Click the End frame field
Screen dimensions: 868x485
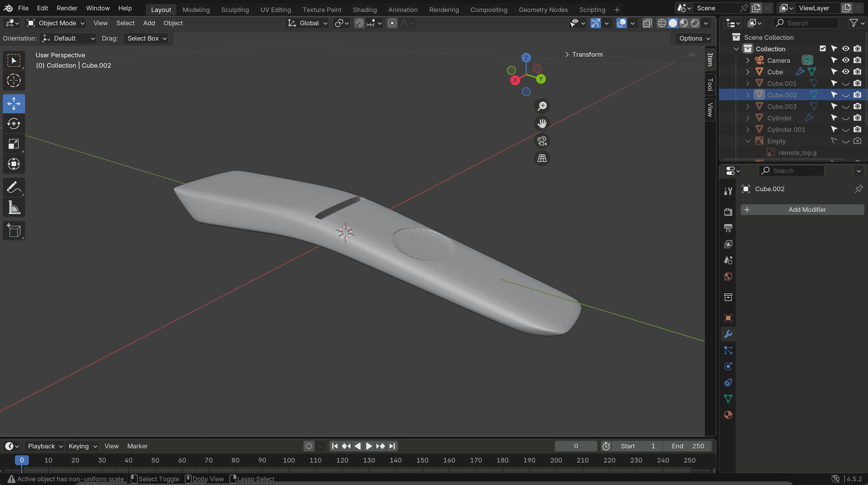687,446
